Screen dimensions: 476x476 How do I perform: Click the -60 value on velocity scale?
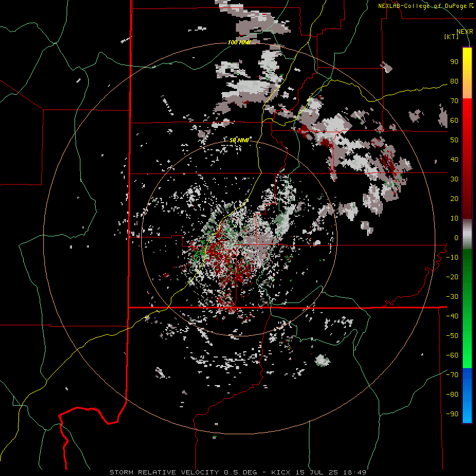pyautogui.click(x=452, y=355)
